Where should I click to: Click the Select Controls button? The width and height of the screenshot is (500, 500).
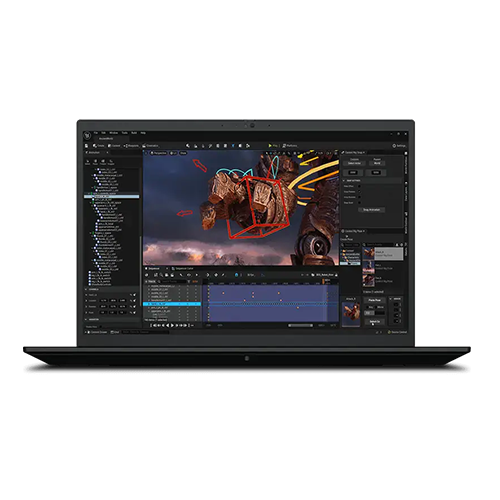[x=374, y=322]
